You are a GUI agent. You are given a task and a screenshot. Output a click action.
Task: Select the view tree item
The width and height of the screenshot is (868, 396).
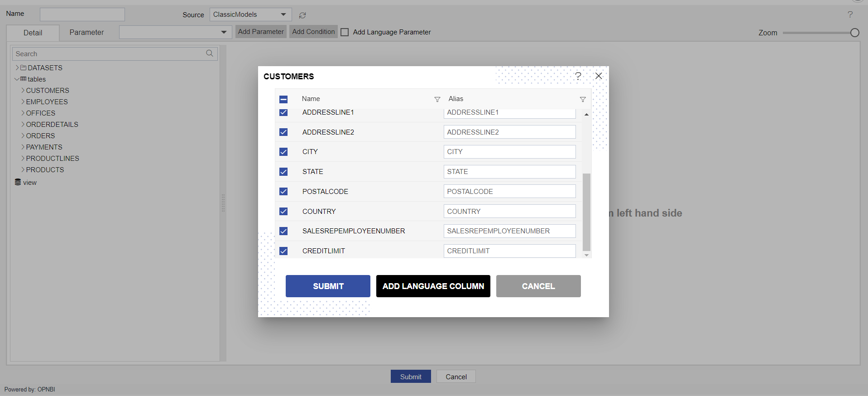[x=30, y=183]
